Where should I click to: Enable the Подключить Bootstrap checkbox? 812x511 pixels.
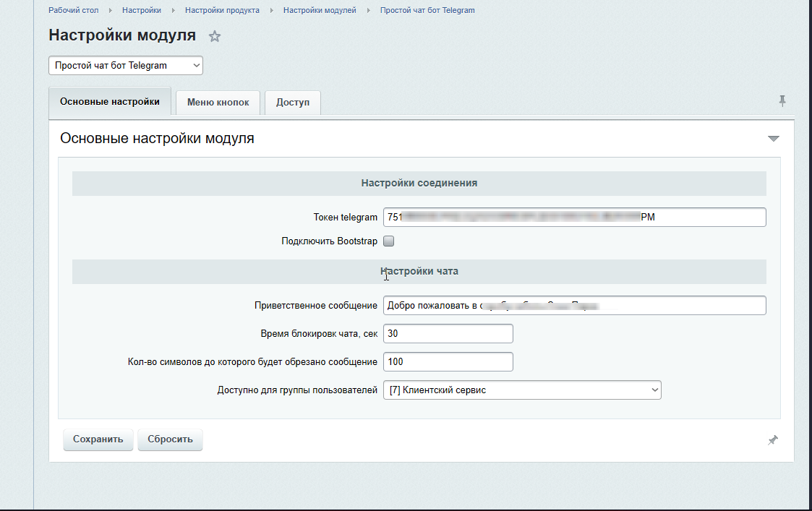(x=388, y=241)
